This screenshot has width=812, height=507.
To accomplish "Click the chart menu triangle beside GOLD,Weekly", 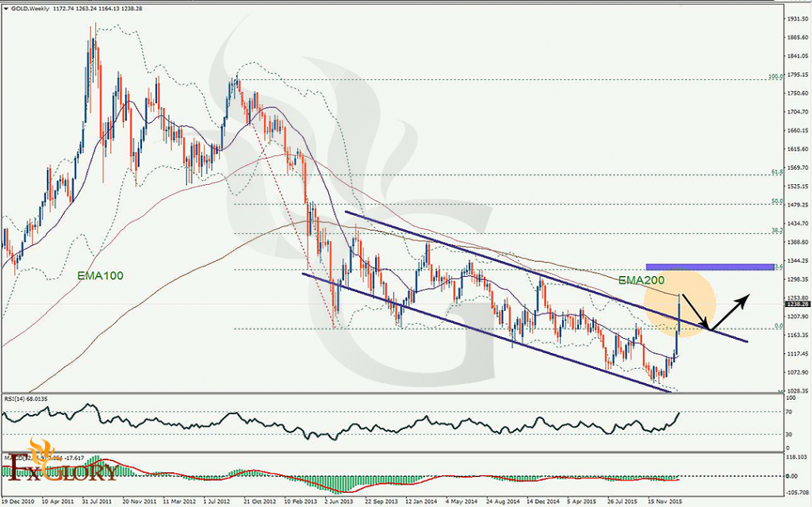I will 6,9.
